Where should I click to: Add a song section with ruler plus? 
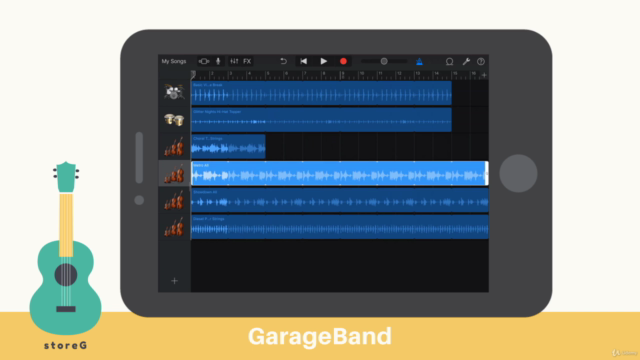tap(484, 75)
